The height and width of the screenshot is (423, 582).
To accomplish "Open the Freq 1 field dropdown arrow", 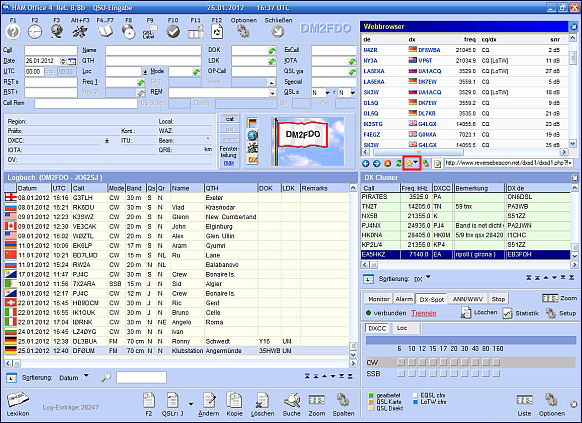I will [140, 82].
